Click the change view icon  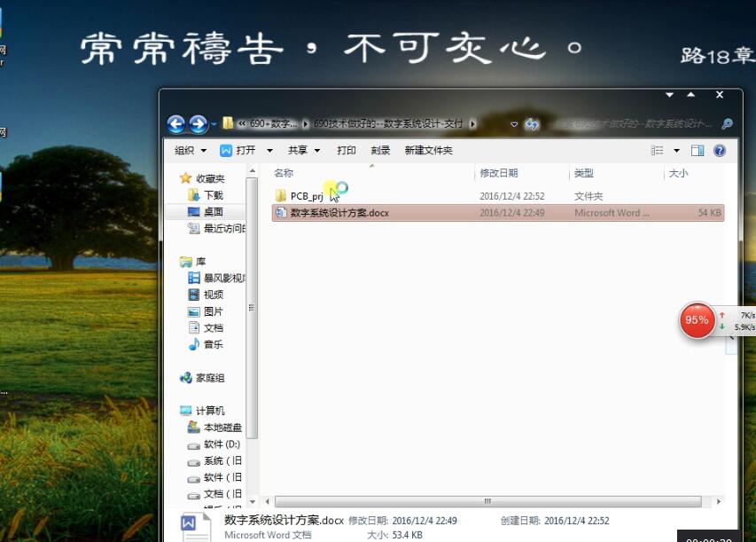(x=657, y=151)
